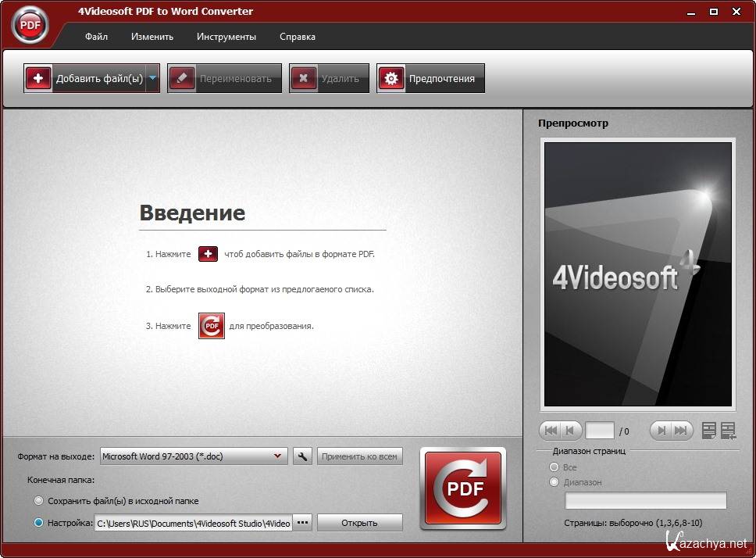Click the page range text field
756x558 pixels.
pos(646,501)
